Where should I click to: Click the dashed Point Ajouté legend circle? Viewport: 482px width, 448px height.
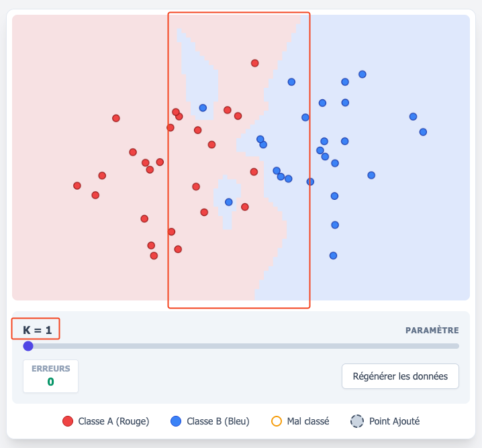(x=357, y=421)
